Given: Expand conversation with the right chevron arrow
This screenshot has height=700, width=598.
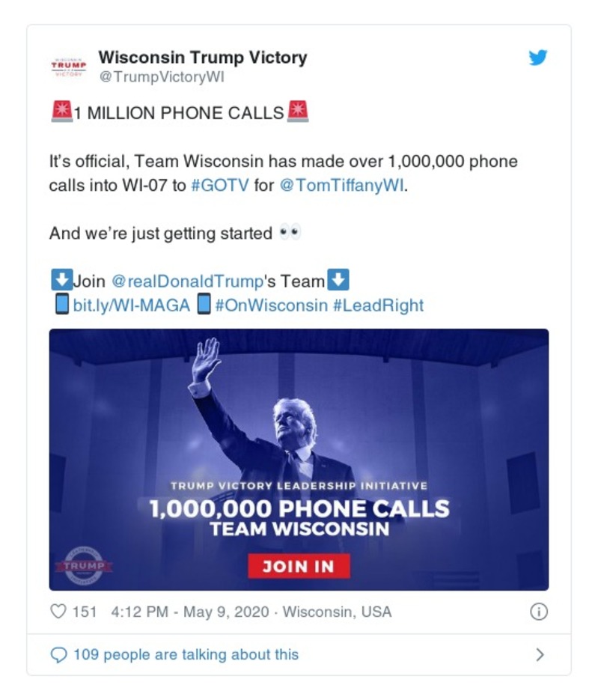Looking at the screenshot, I should [540, 655].
